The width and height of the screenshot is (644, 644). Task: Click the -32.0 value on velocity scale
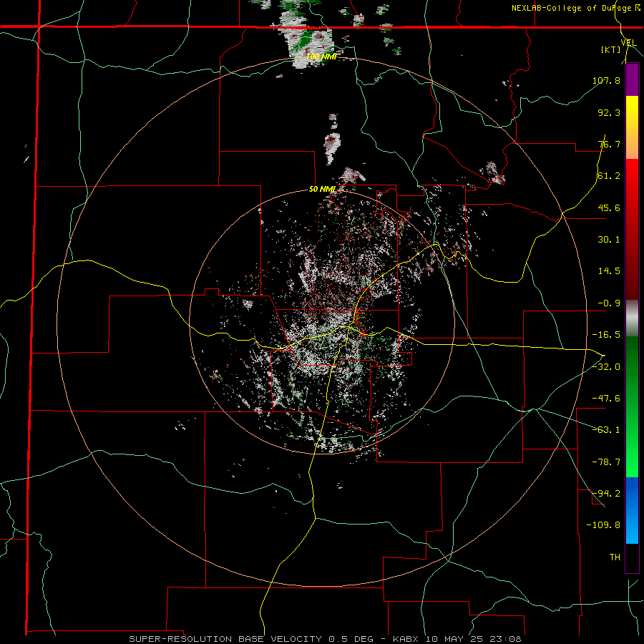[x=606, y=367]
